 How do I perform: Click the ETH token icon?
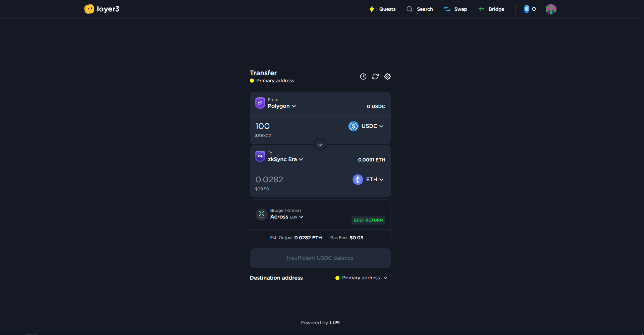pyautogui.click(x=358, y=180)
